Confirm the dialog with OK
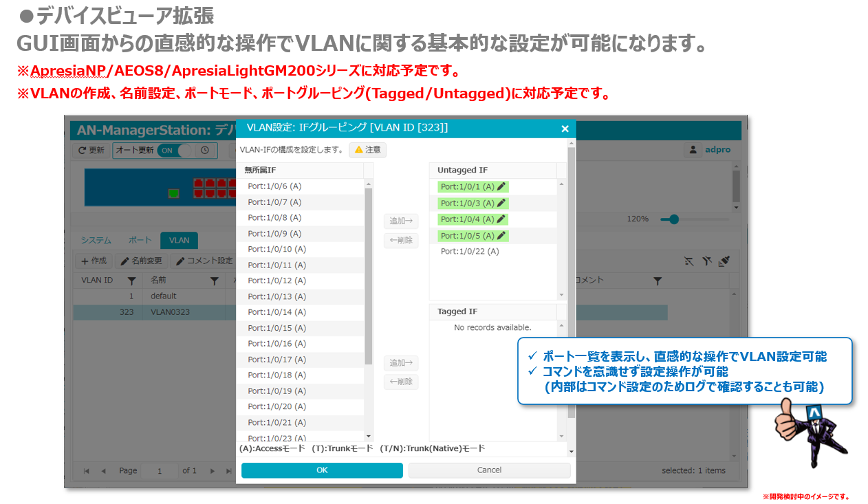Viewport: 868px width, 504px height. (x=322, y=470)
